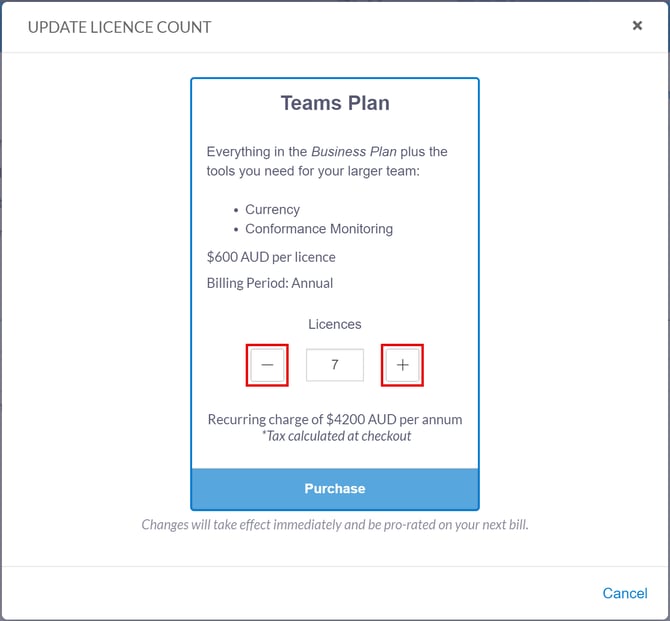
Task: Click the Billing Period: Annual line
Action: coord(270,283)
